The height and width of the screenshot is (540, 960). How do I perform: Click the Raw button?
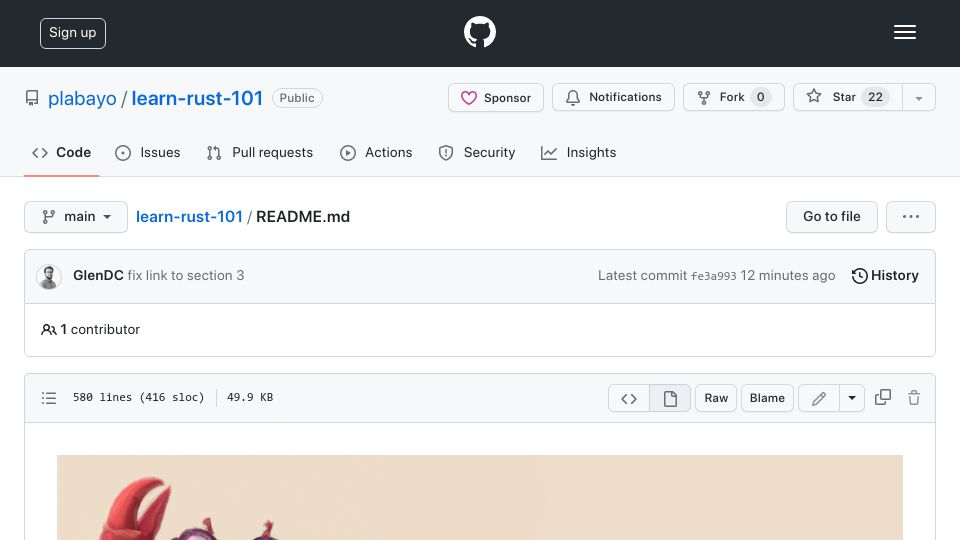coord(716,398)
